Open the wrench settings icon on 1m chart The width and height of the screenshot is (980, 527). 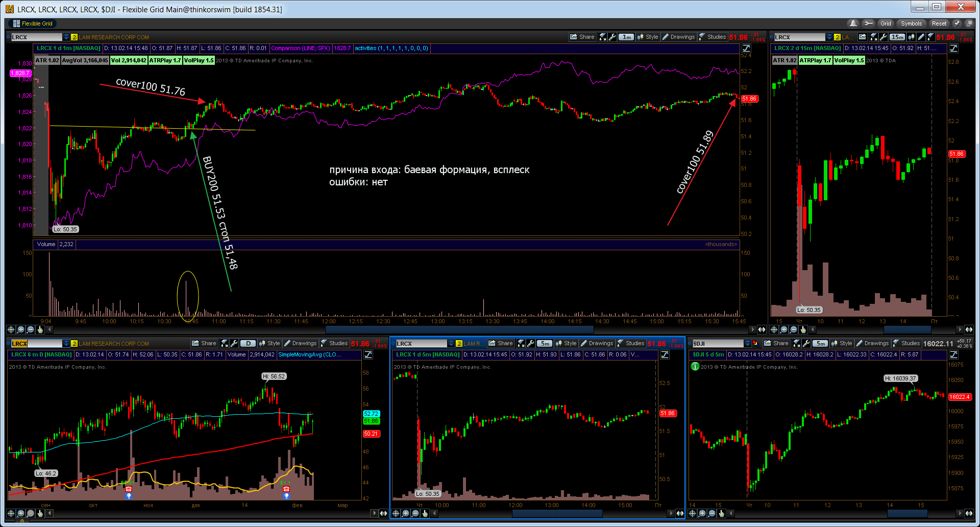click(612, 37)
